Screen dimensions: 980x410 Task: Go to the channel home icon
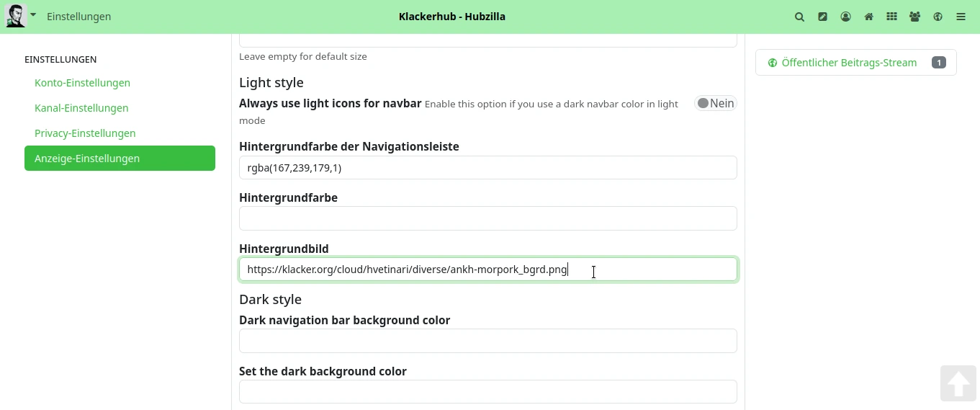868,17
